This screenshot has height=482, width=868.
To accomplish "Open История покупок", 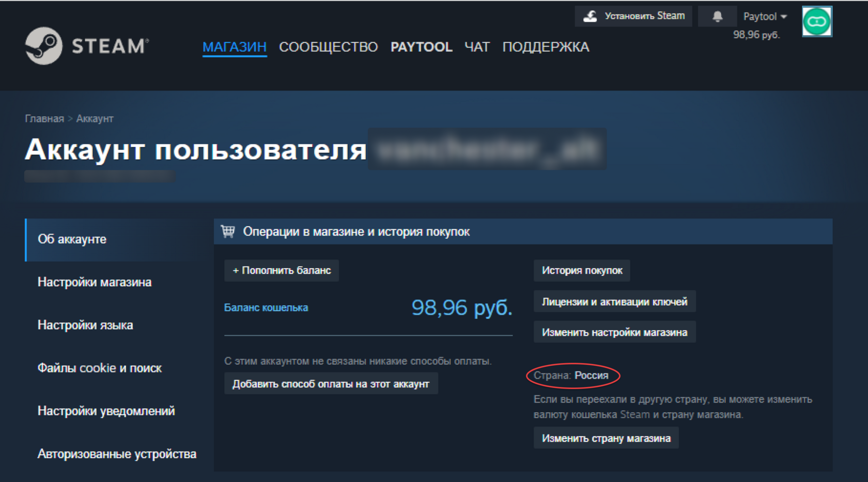I will [582, 271].
